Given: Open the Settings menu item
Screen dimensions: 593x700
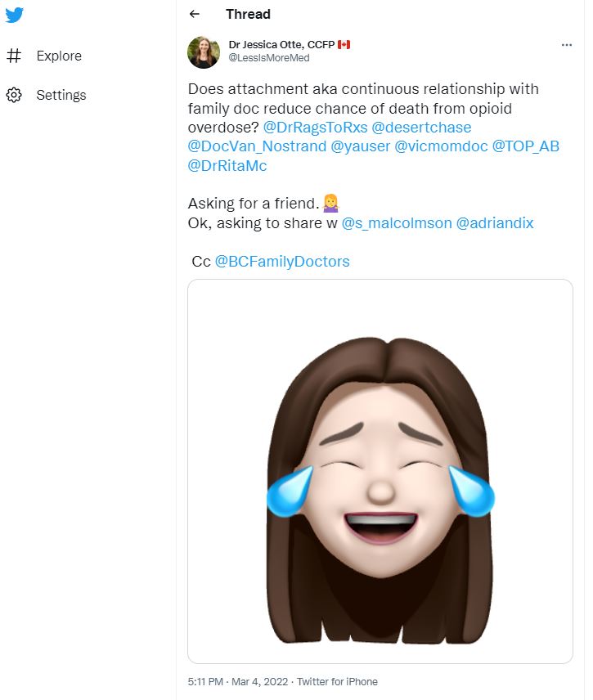Looking at the screenshot, I should click(x=61, y=95).
